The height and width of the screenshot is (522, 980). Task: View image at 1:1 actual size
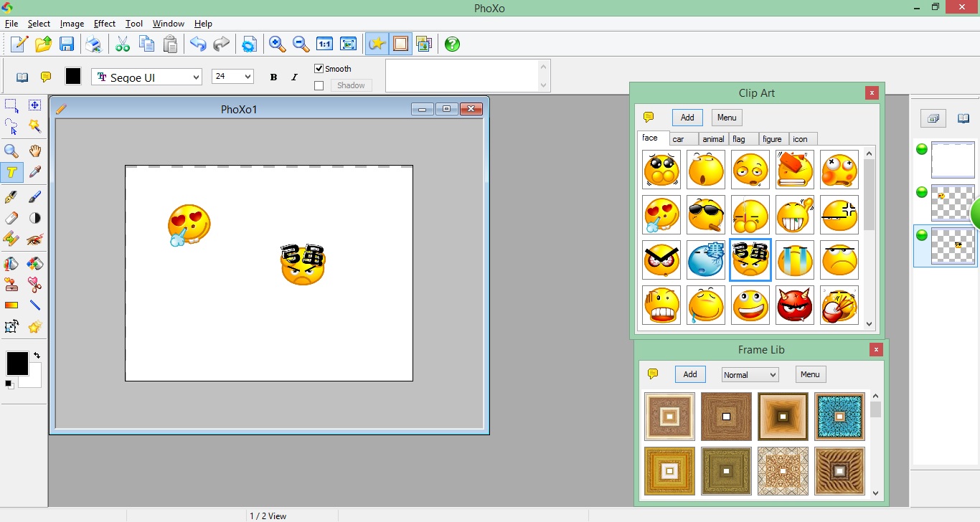(324, 44)
